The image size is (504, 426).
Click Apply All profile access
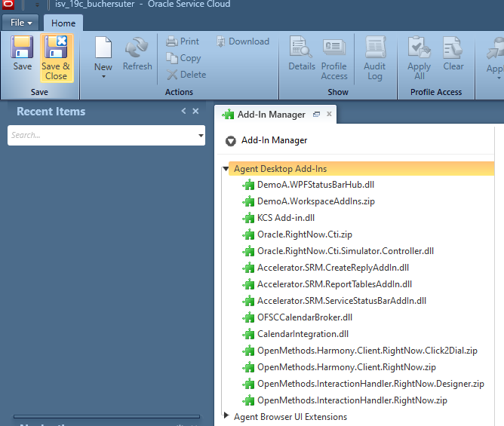coord(419,58)
